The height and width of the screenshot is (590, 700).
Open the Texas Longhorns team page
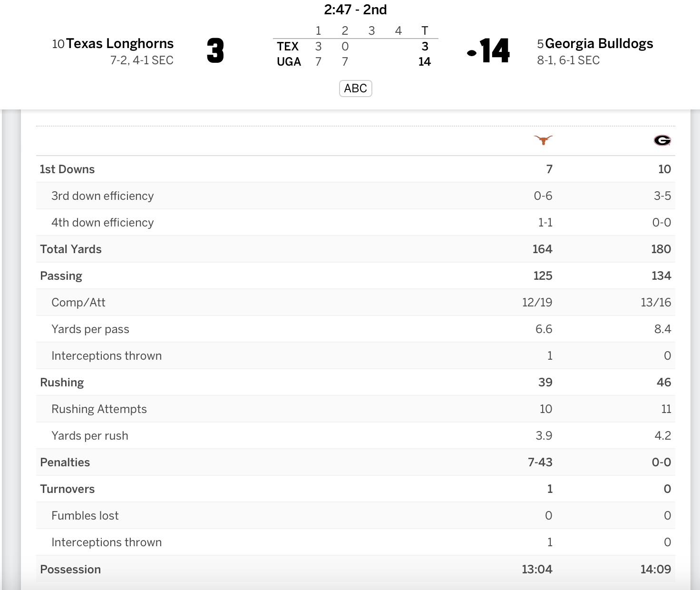[x=120, y=44]
